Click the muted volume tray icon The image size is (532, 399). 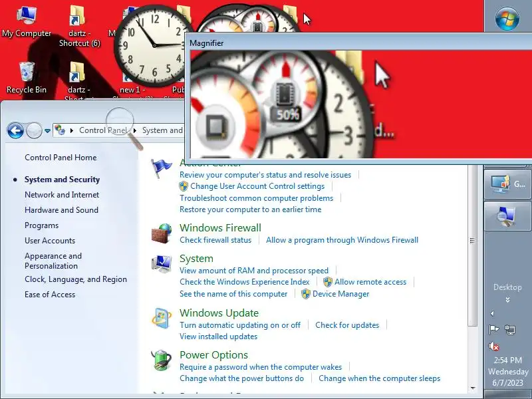[x=493, y=346]
